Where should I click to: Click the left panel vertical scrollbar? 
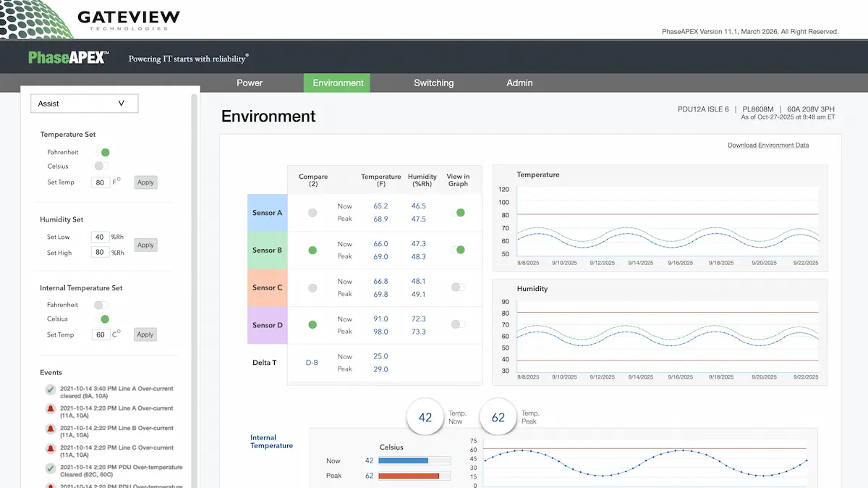coord(194,290)
